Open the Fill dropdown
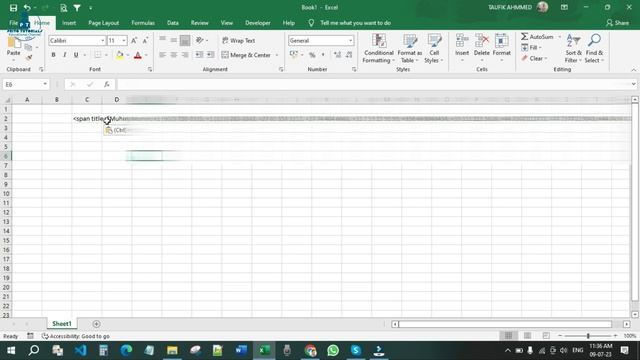 (531, 48)
